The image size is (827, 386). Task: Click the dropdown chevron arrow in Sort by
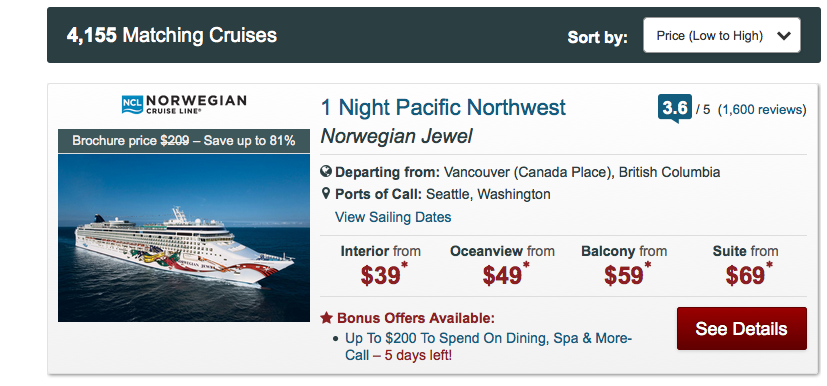(x=784, y=36)
